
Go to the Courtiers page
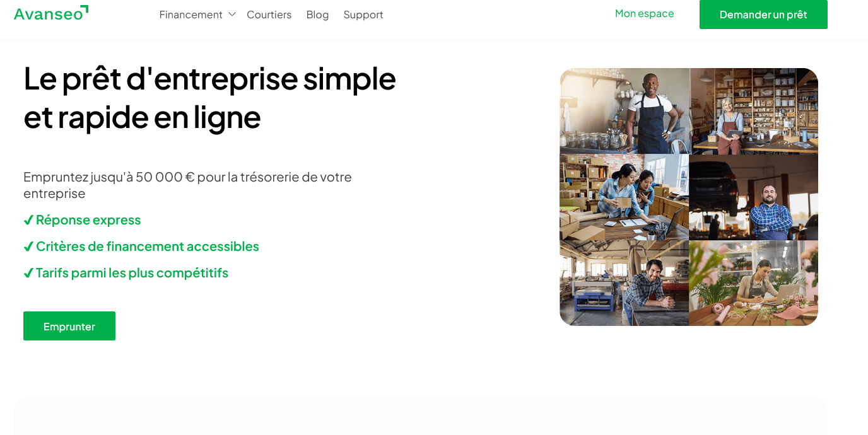[269, 14]
